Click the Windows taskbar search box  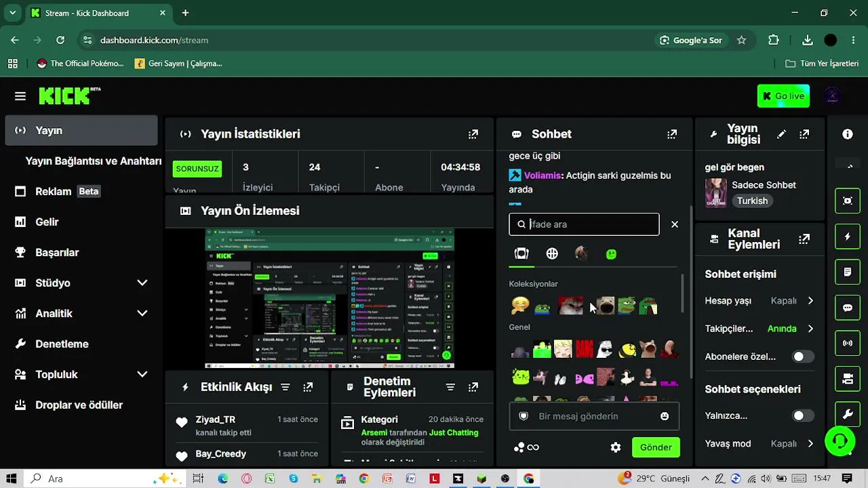click(105, 479)
